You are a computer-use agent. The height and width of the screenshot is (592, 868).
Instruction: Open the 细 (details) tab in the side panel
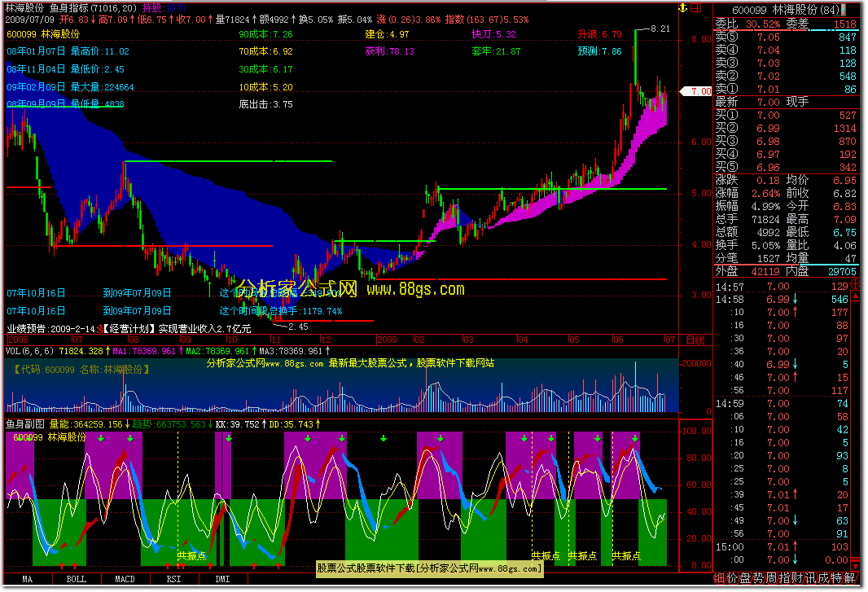pos(719,578)
